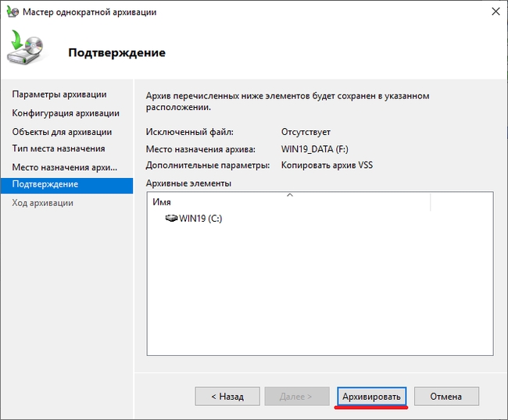Select the highlighted Подтверждение step
The width and height of the screenshot is (508, 420).
(45, 184)
